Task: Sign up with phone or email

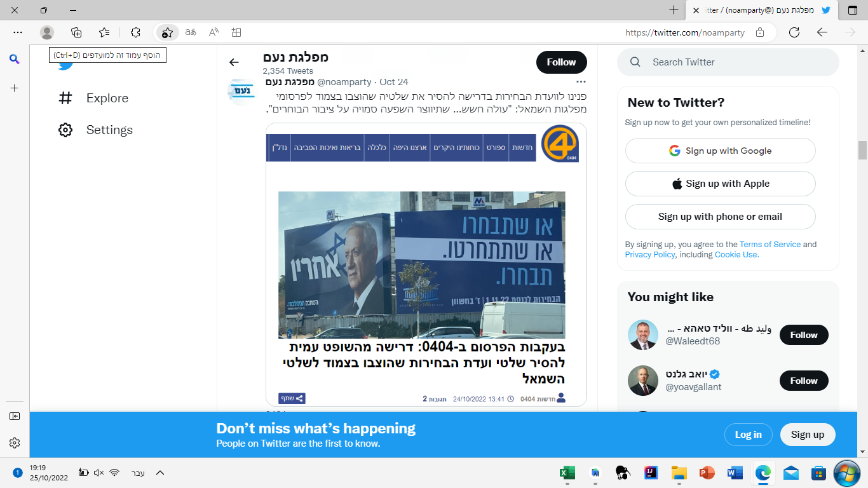Action: pos(721,217)
